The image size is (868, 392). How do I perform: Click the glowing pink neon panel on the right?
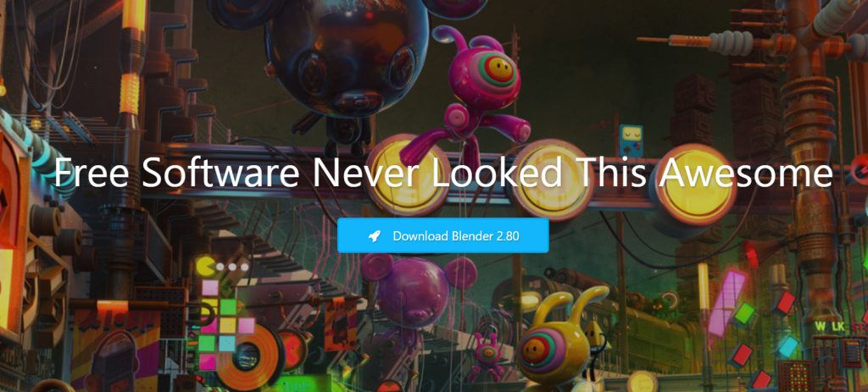pyautogui.click(x=726, y=302)
